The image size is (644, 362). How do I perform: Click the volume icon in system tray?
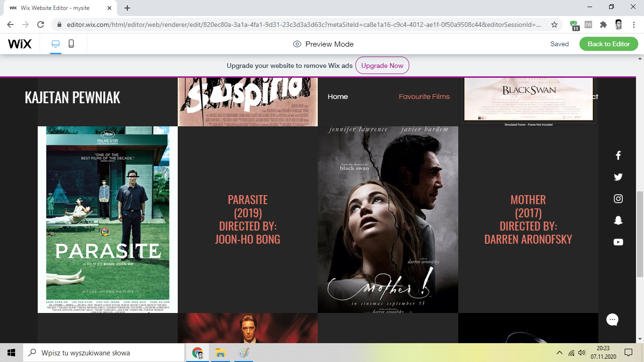(x=582, y=353)
